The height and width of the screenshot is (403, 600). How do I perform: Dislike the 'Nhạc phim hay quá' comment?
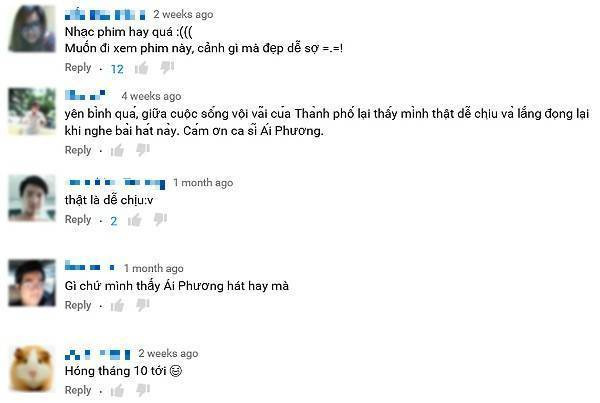[x=167, y=68]
